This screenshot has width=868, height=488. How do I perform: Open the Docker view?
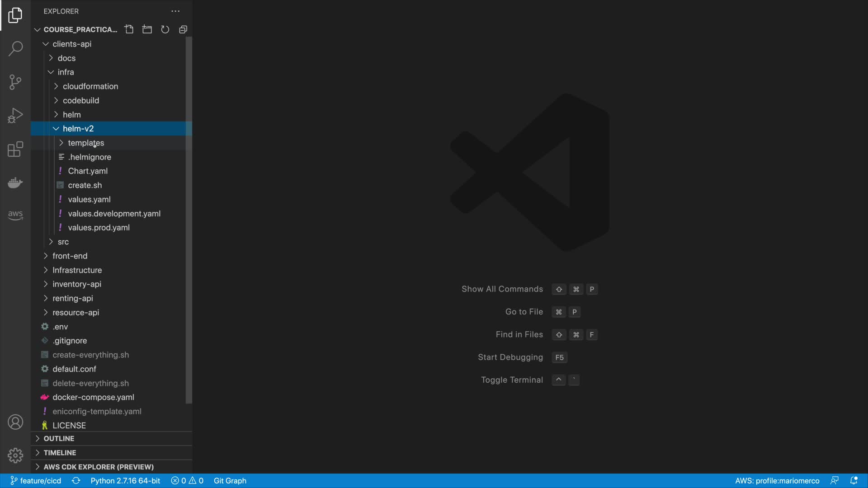[15, 183]
